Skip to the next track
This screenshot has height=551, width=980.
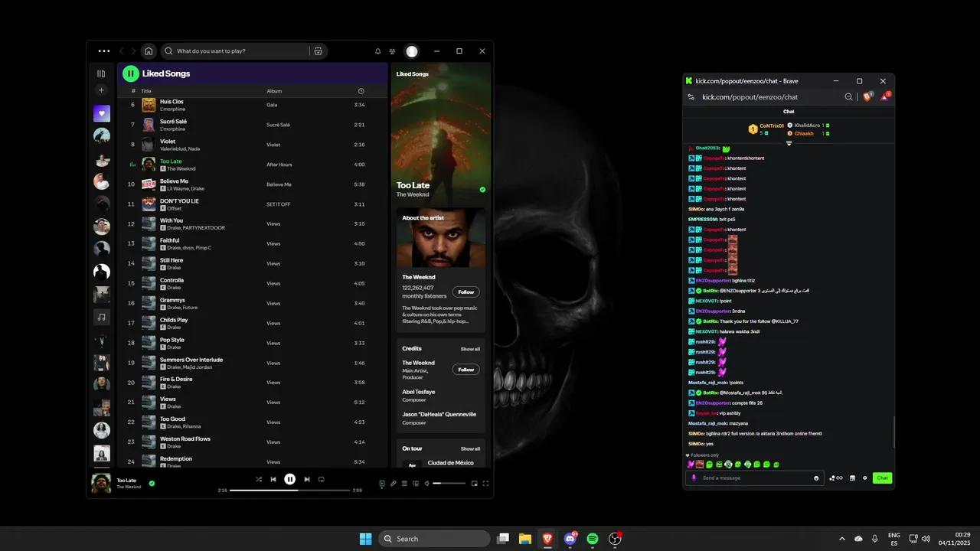coord(307,479)
